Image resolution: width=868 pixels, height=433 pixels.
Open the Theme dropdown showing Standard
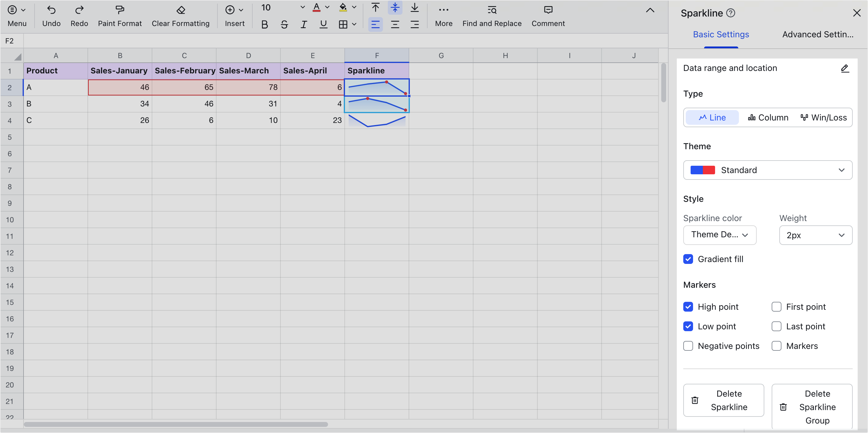[768, 170]
